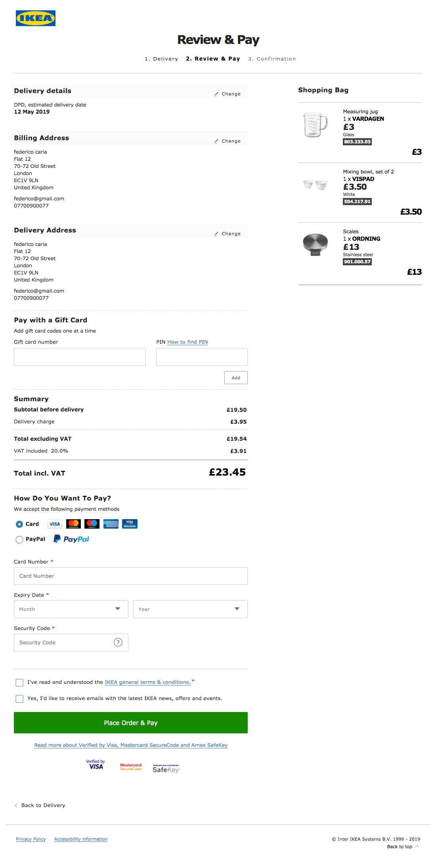Go to the Delivery step
This screenshot has width=436, height=868.
(x=161, y=59)
